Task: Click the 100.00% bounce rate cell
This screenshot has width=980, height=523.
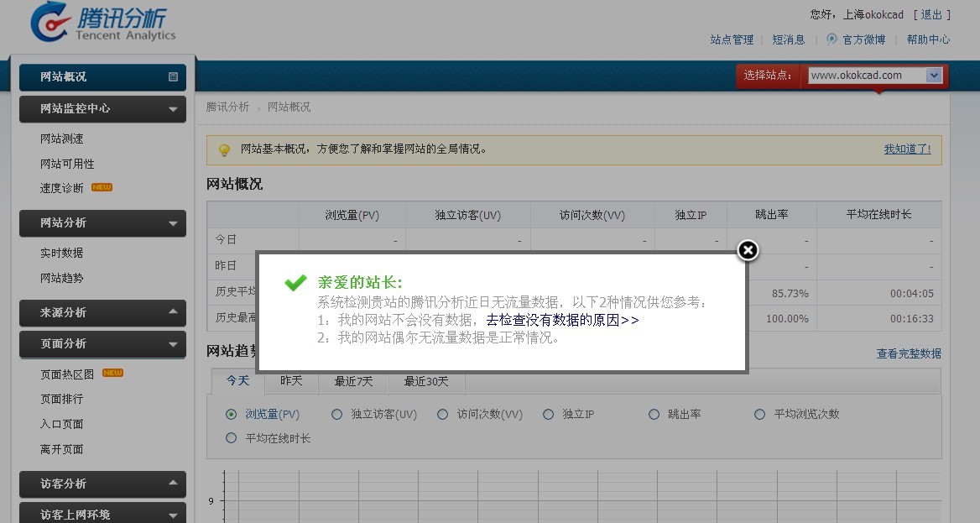Action: coord(788,318)
